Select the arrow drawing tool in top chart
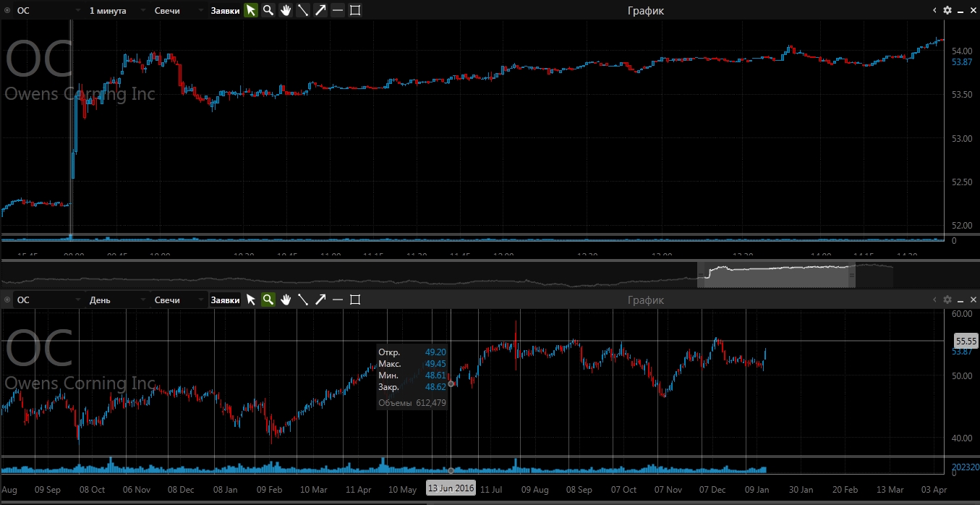980x505 pixels. click(x=320, y=11)
